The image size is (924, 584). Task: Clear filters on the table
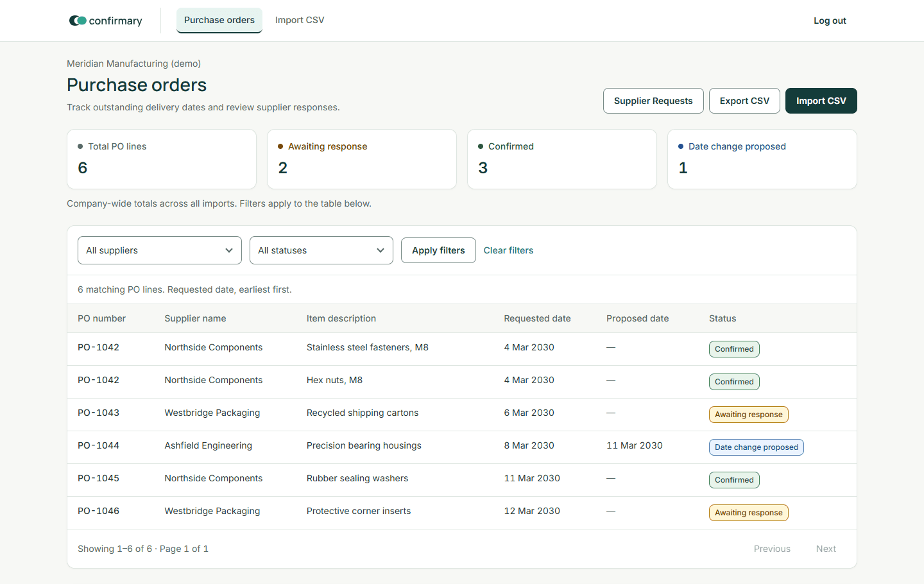point(508,250)
